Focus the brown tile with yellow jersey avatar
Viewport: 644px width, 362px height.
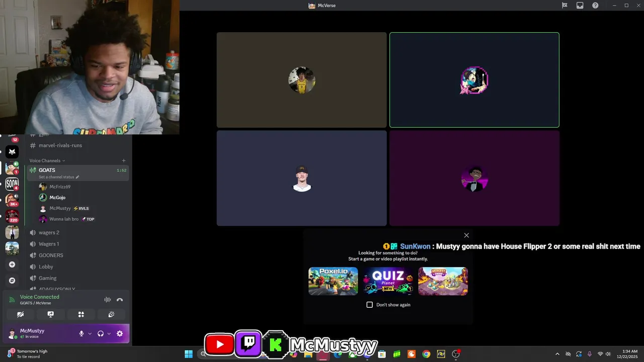(302, 80)
